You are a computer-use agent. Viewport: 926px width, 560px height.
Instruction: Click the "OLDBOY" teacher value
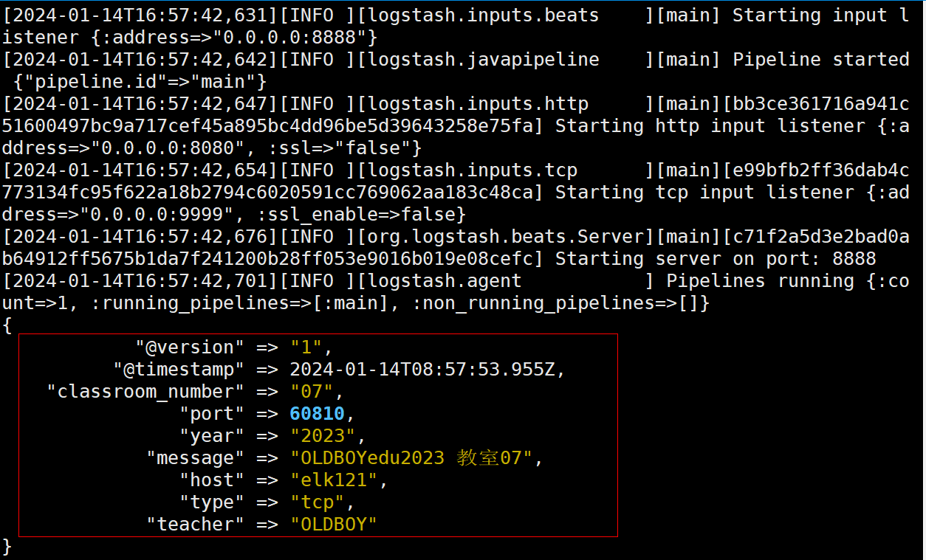tap(333, 525)
